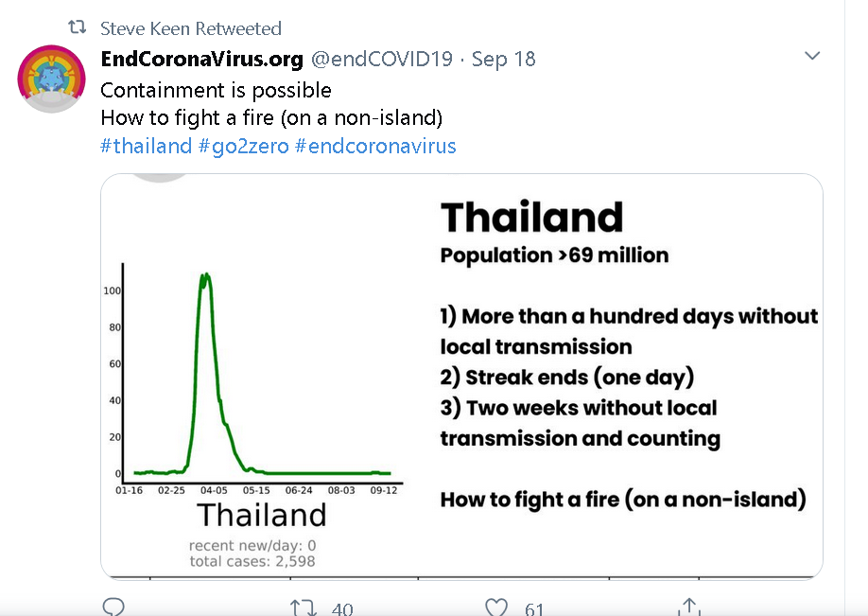Viewport: 868px width, 616px height.
Task: Like the tweet with heart icon
Action: click(x=496, y=607)
